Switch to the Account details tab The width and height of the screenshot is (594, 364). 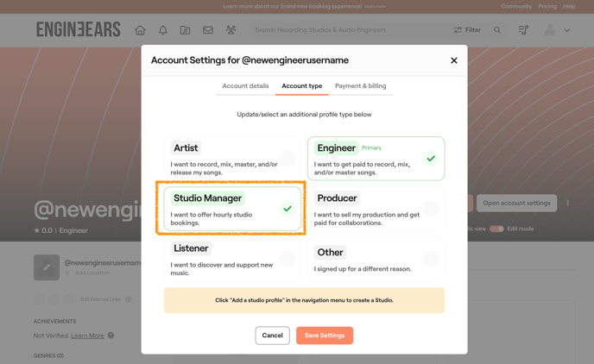coord(245,86)
